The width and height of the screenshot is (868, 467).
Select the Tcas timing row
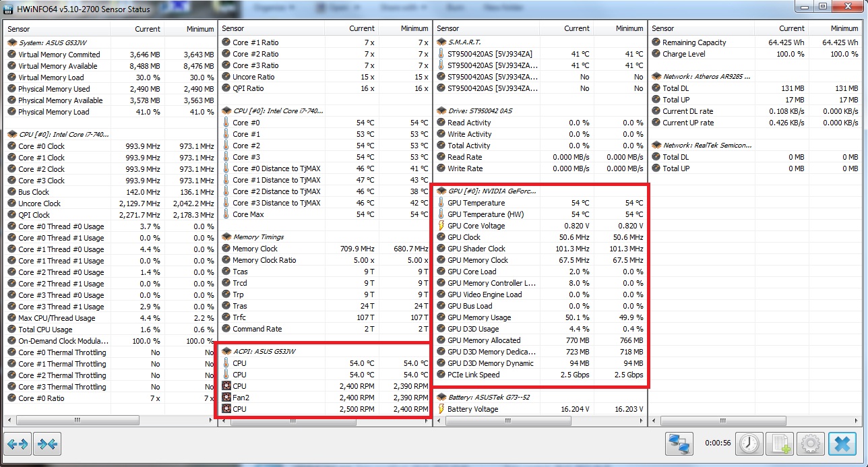[x=325, y=272]
